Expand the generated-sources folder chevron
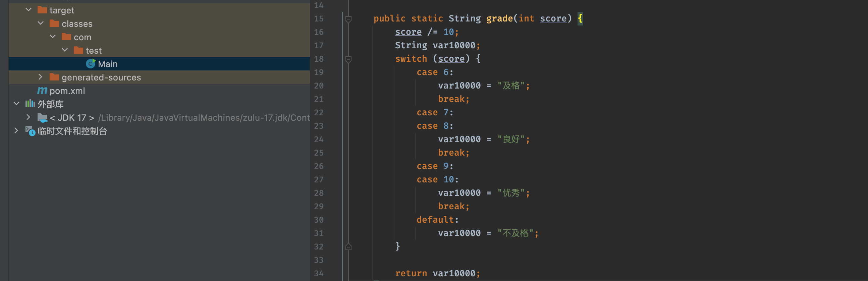 click(41, 77)
